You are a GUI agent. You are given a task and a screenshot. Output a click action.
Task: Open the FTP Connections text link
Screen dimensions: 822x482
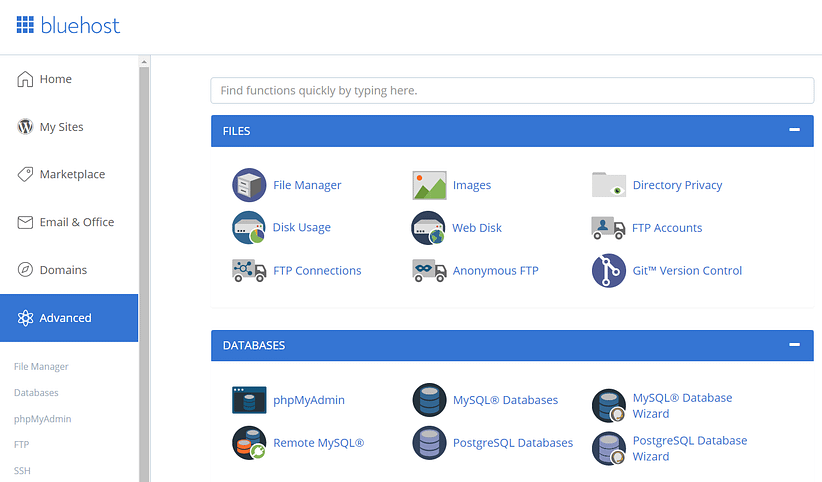click(317, 271)
